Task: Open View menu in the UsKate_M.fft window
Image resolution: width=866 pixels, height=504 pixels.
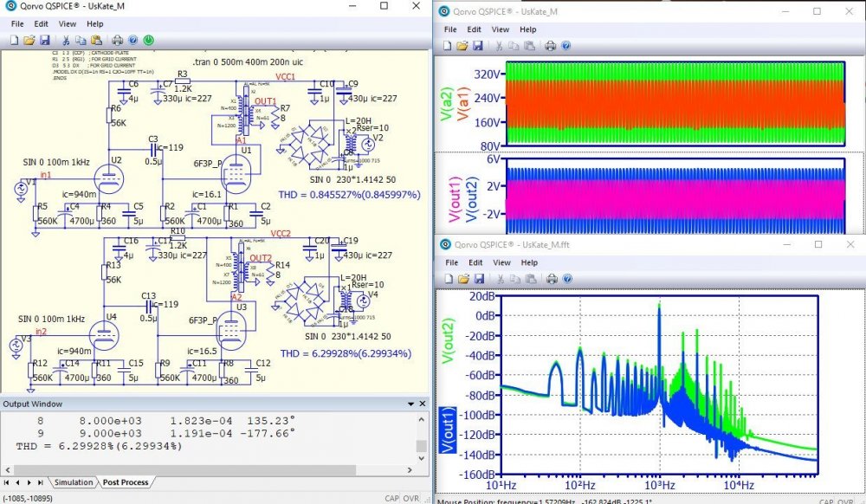Action: pos(501,262)
